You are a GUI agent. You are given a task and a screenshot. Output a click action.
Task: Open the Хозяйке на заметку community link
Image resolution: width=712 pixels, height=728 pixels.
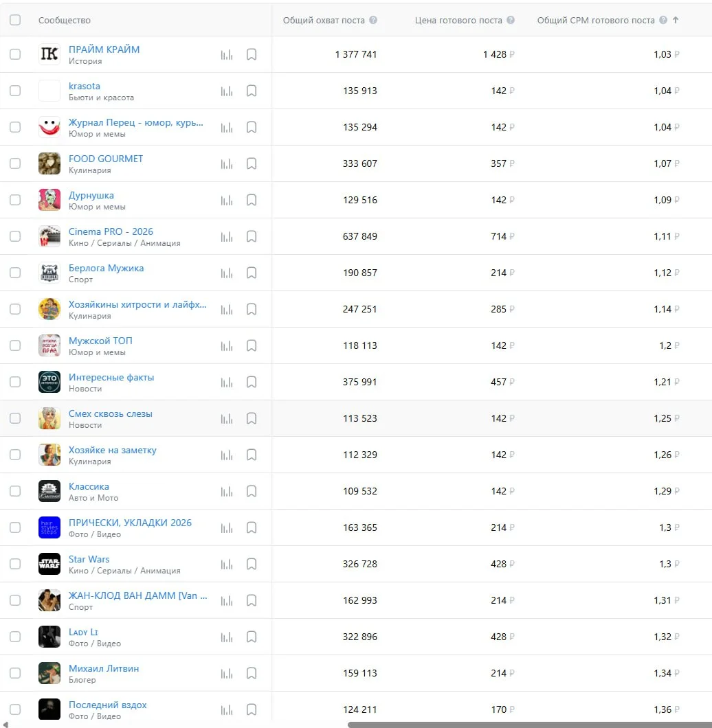point(112,450)
